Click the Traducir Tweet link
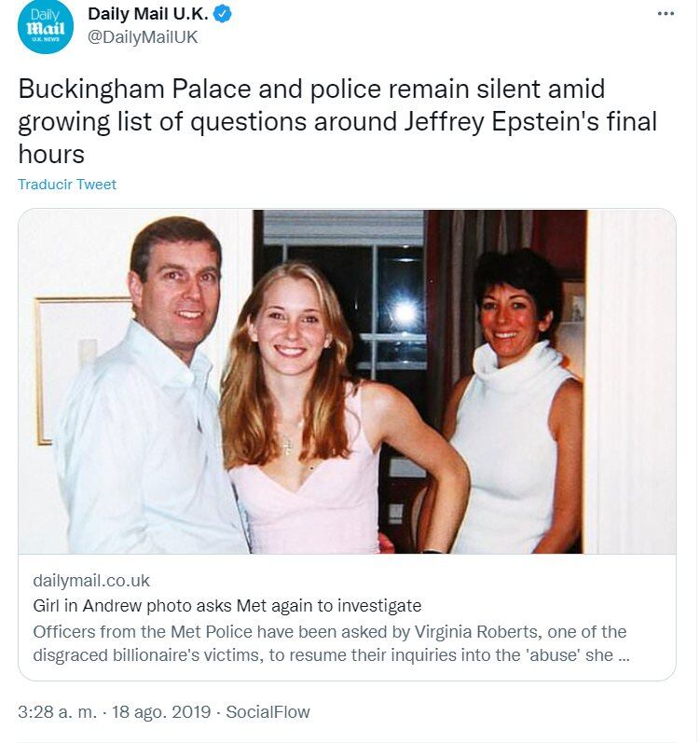700x743 pixels. [x=67, y=185]
